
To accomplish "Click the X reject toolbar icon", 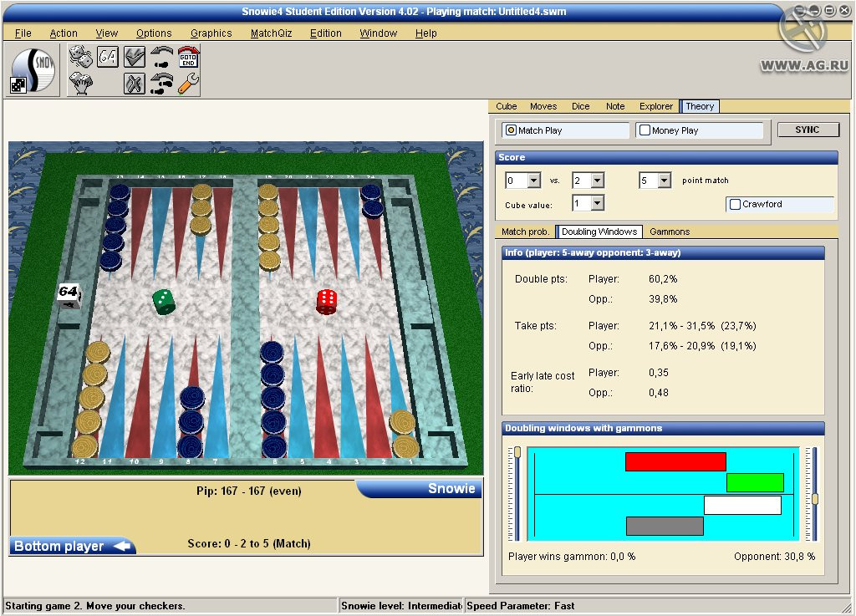I will [x=135, y=84].
